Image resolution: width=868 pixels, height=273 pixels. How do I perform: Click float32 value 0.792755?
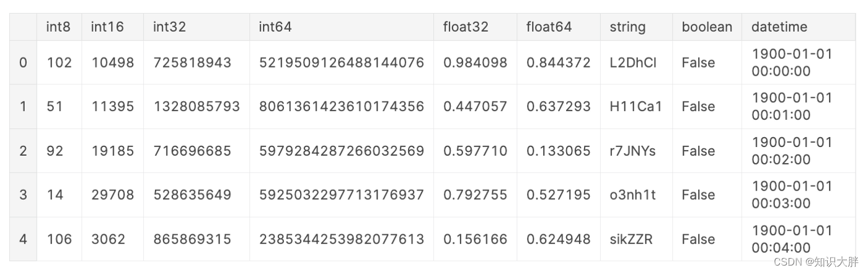coord(475,195)
